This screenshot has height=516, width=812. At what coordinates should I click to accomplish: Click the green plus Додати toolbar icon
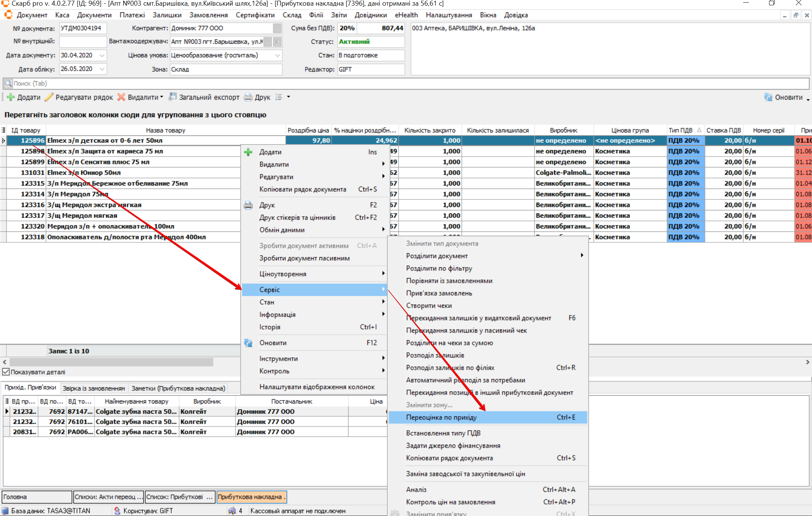[x=11, y=97]
